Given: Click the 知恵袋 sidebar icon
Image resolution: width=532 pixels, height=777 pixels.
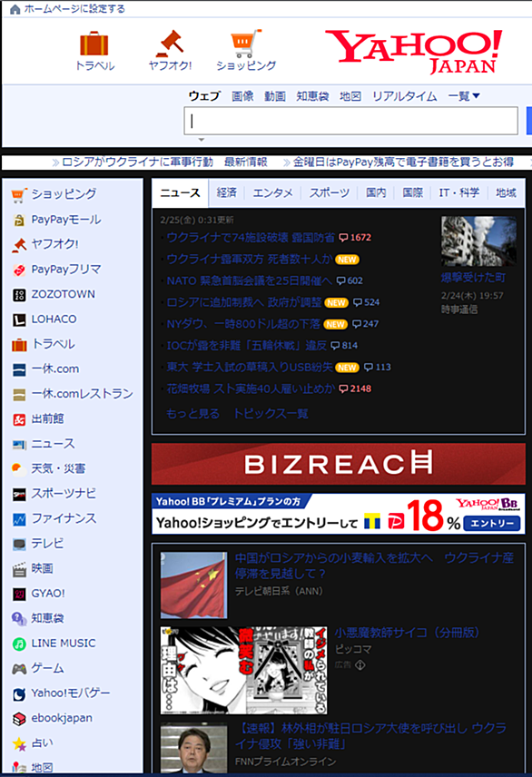Looking at the screenshot, I should 19,618.
